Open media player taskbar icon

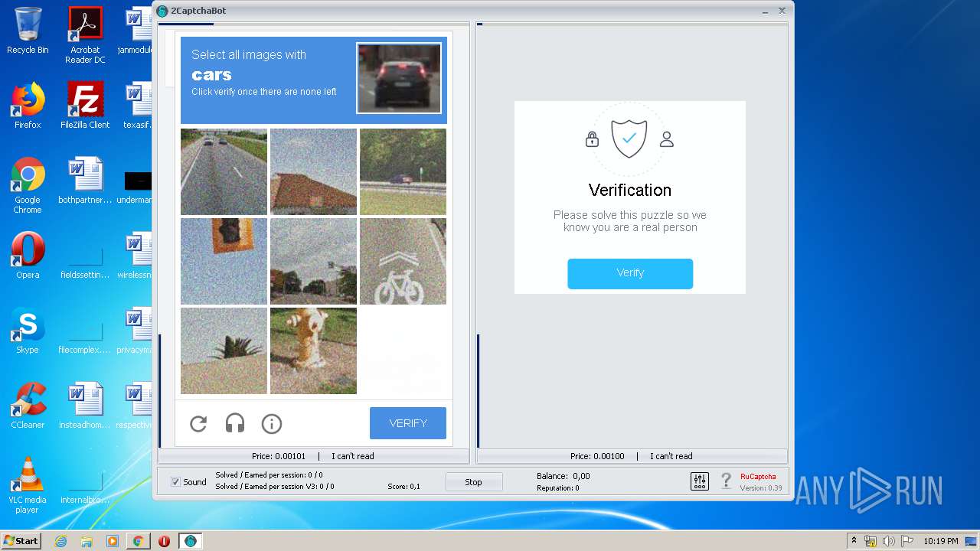pyautogui.click(x=113, y=541)
